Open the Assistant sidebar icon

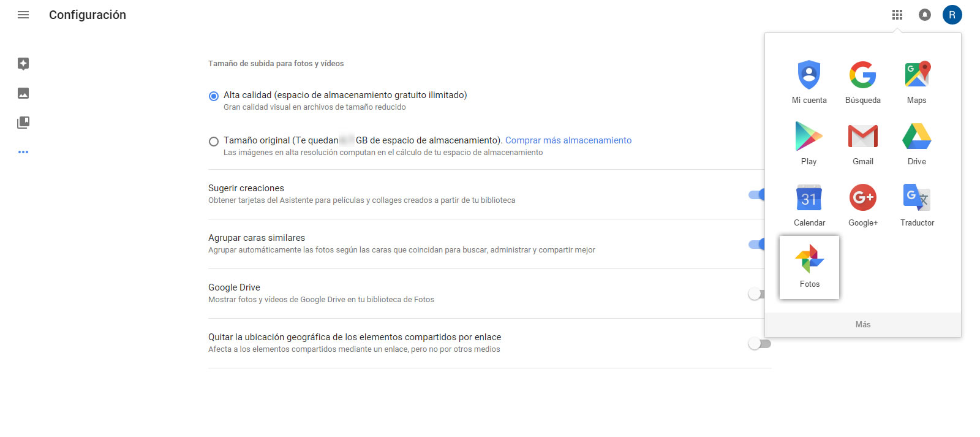coord(23,64)
